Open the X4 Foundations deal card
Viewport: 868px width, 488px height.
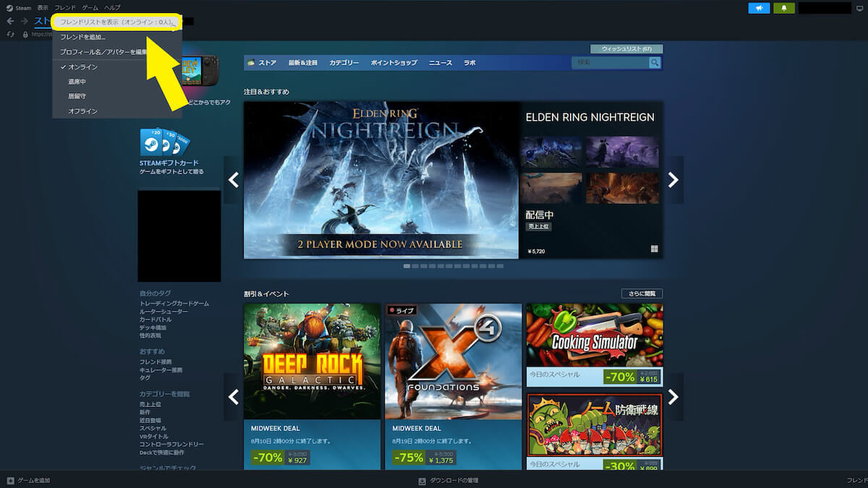coord(453,387)
